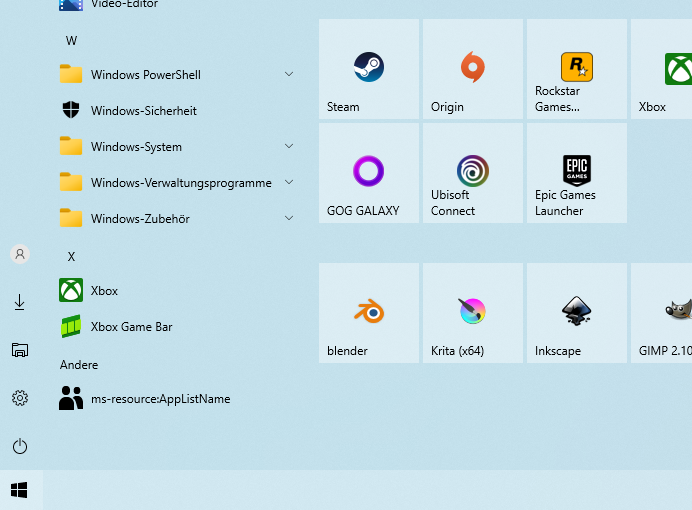Launch Inkscape tile
This screenshot has height=510, width=692.
(x=577, y=313)
